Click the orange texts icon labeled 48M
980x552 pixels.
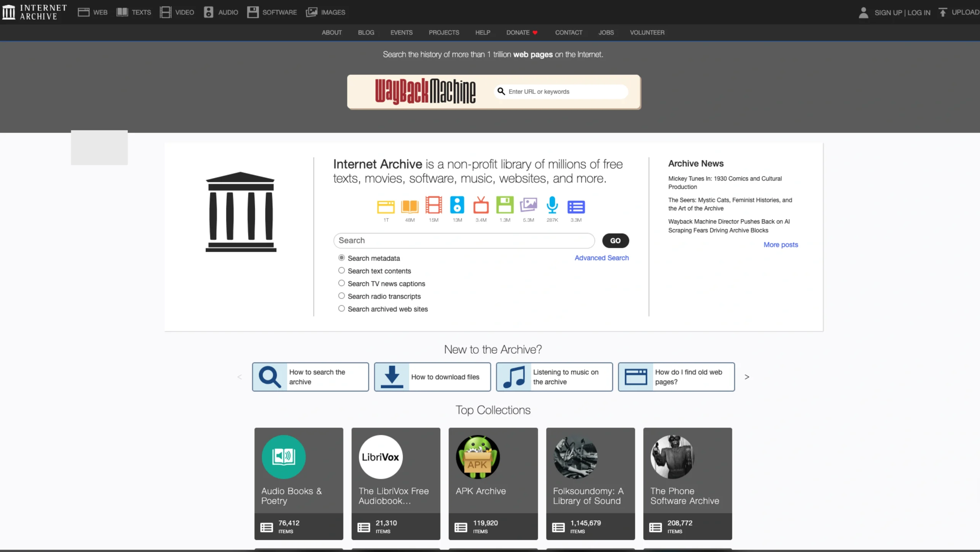410,206
